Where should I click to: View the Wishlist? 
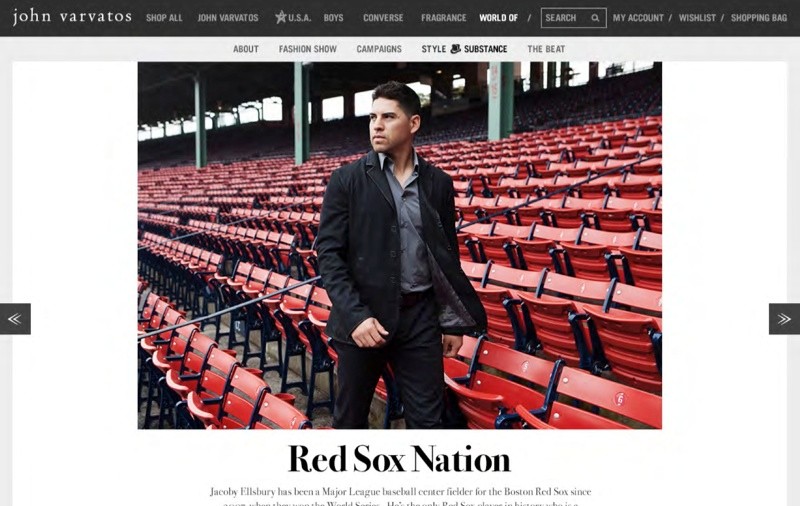[697, 18]
